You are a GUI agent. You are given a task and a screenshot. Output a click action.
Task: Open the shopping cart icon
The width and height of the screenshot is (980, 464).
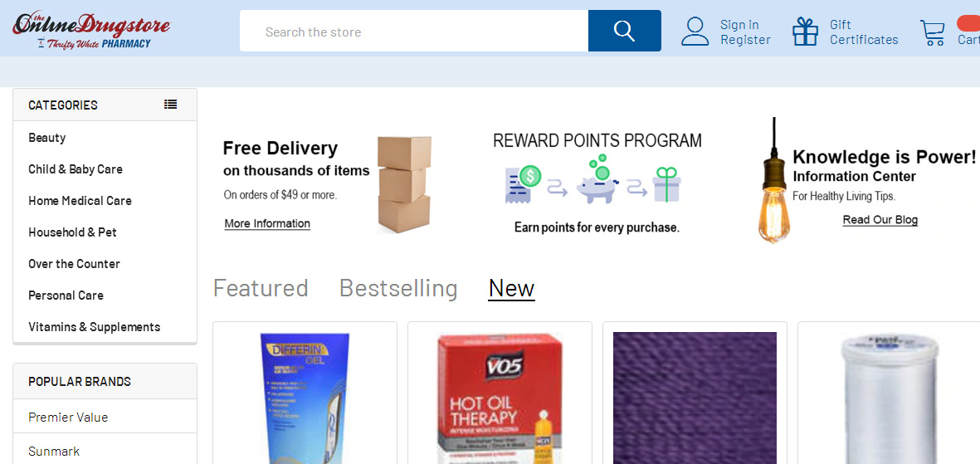[933, 32]
